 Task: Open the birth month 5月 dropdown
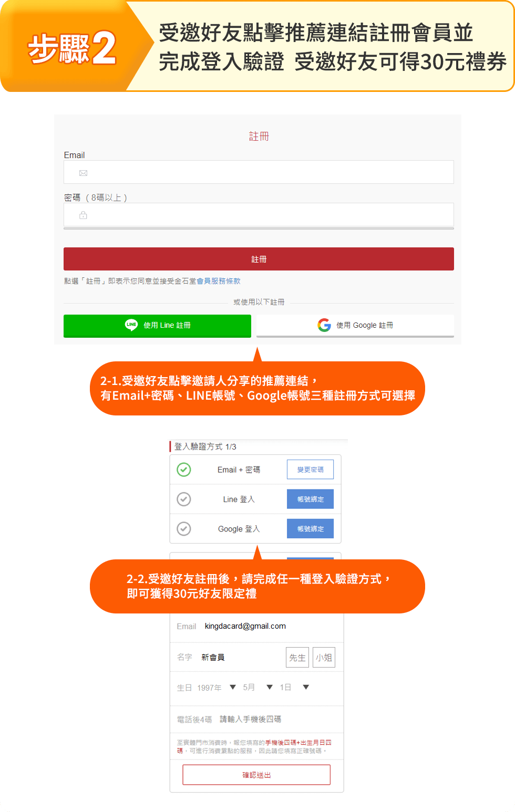[257, 688]
